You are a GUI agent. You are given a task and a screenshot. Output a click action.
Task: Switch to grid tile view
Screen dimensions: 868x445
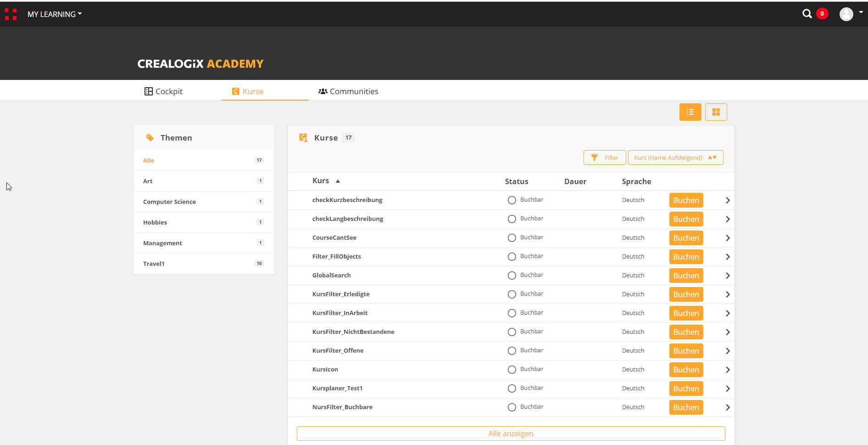pyautogui.click(x=716, y=112)
